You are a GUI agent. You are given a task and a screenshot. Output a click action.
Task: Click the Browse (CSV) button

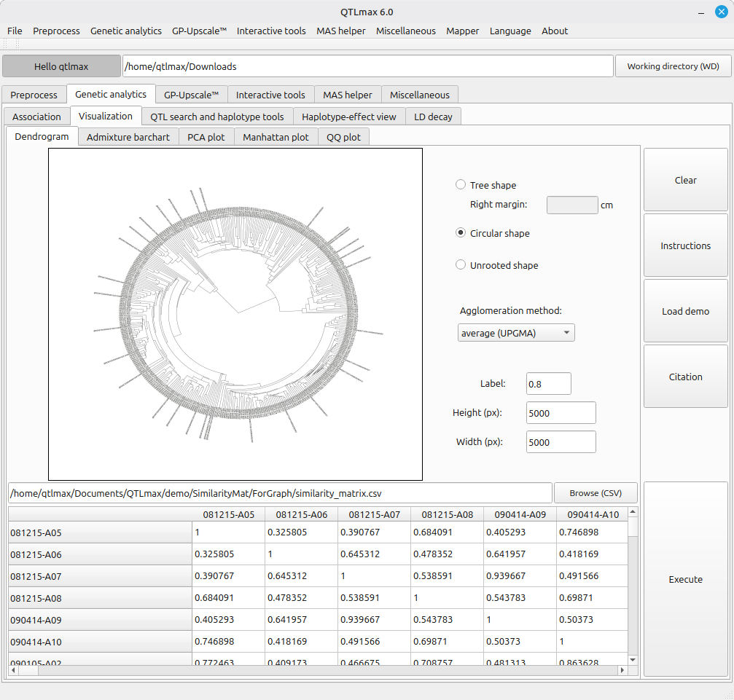596,493
